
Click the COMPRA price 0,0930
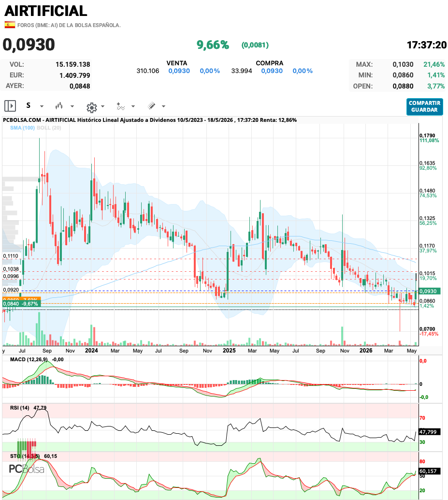point(272,71)
